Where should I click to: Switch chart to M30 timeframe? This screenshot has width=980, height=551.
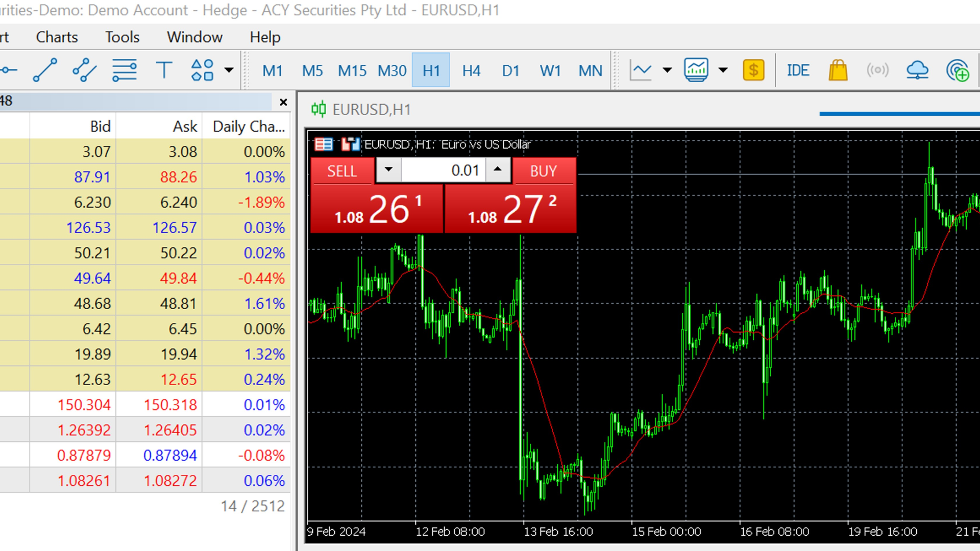(x=392, y=70)
